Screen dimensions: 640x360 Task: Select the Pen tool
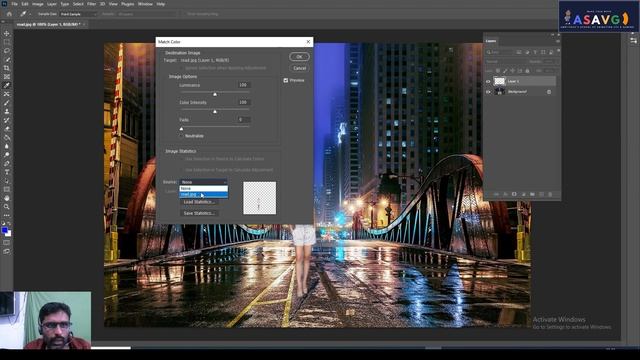[7, 163]
